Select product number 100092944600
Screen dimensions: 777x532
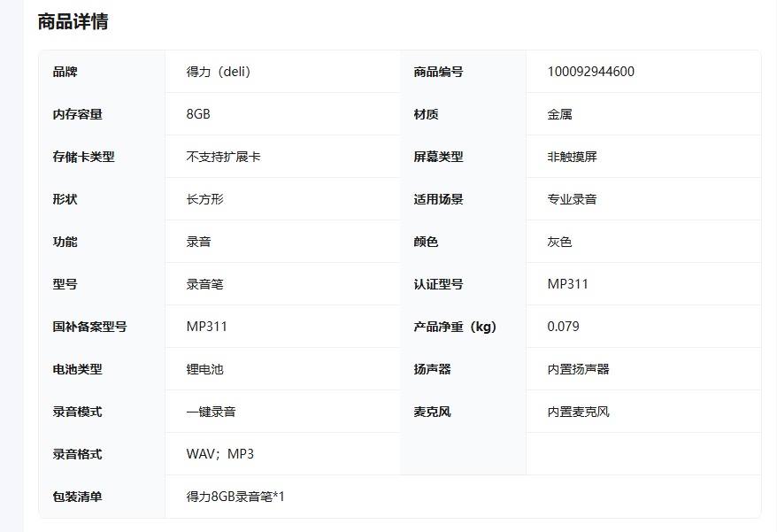(590, 72)
